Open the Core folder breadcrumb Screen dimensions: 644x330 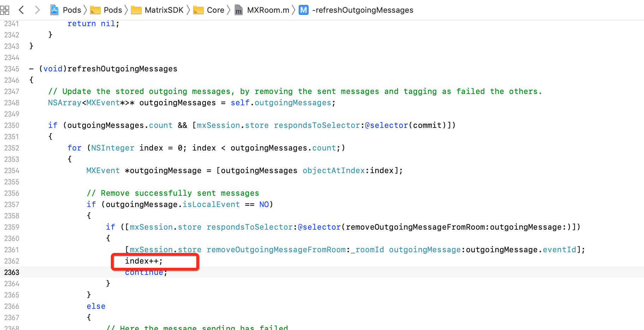coord(209,10)
